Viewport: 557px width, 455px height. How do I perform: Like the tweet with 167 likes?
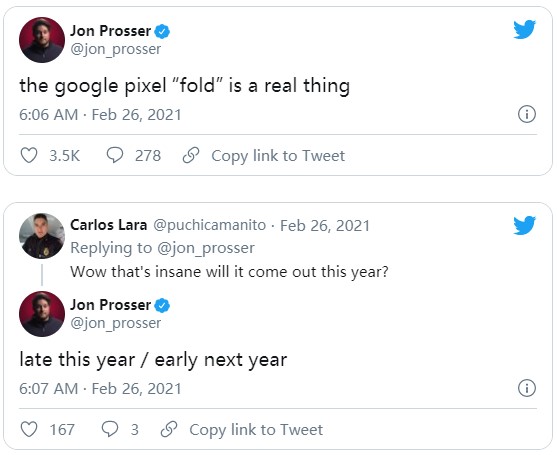tap(29, 429)
